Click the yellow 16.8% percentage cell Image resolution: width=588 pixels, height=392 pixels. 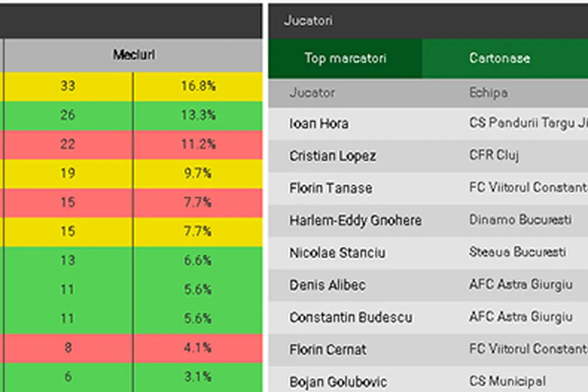pos(198,86)
